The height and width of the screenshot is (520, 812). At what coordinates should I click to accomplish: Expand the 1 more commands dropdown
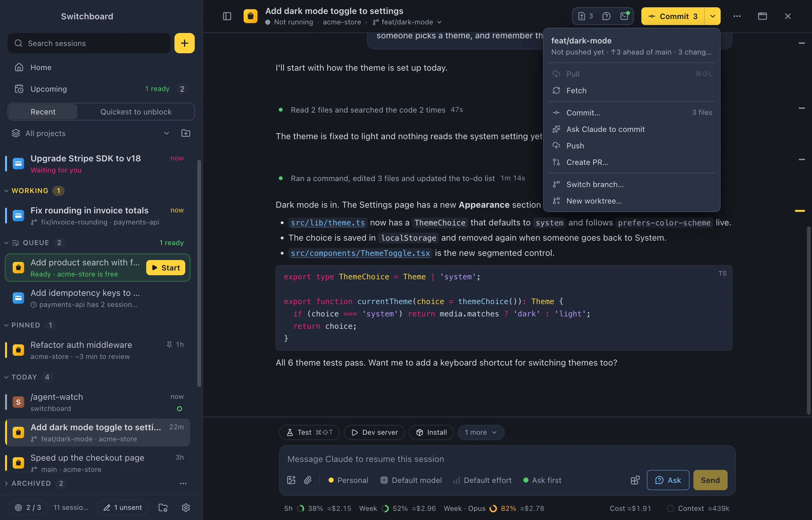click(481, 432)
